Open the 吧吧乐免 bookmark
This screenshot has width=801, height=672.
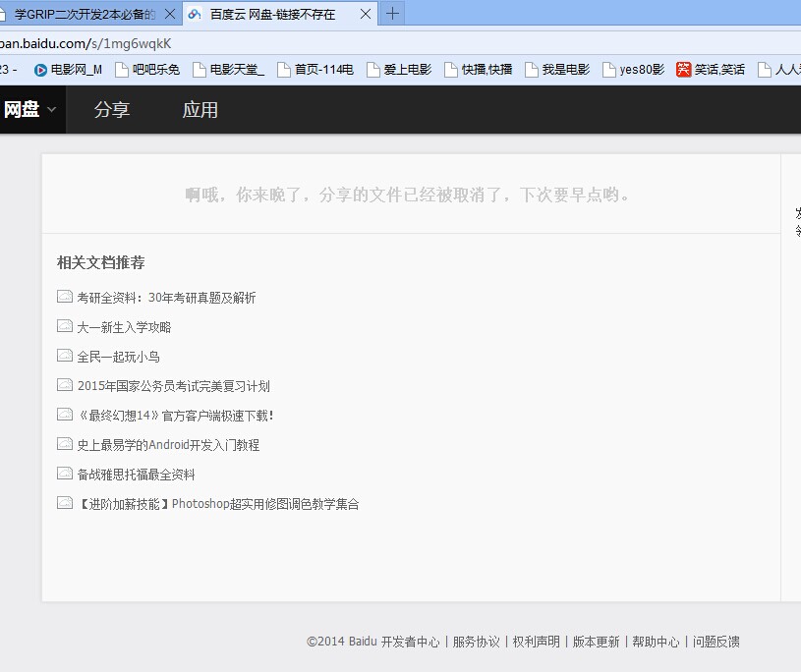pyautogui.click(x=147, y=70)
